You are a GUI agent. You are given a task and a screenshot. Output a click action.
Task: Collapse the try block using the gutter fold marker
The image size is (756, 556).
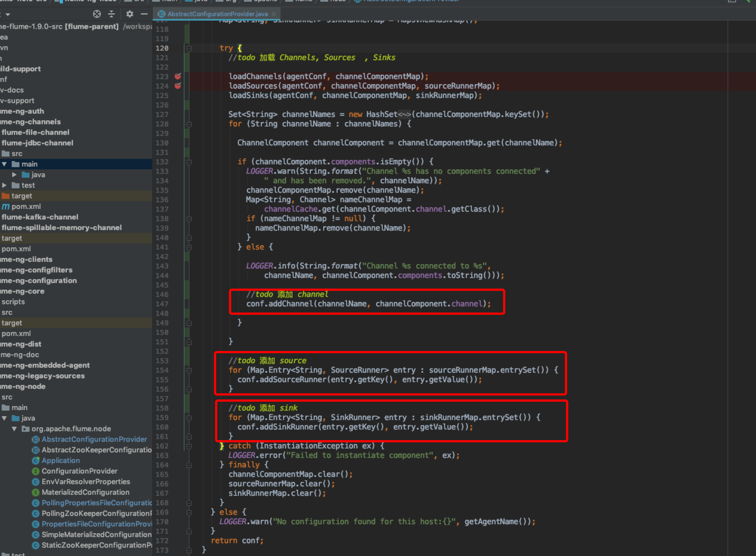189,48
